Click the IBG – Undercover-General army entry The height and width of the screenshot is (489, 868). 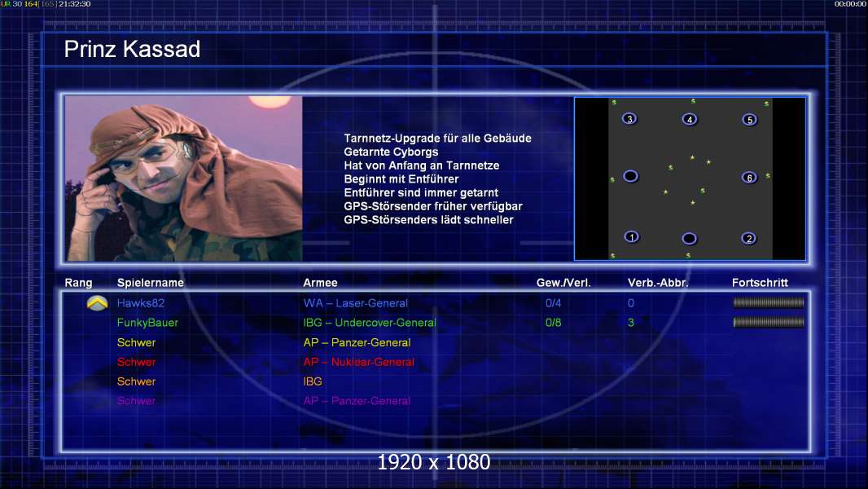[x=370, y=322]
